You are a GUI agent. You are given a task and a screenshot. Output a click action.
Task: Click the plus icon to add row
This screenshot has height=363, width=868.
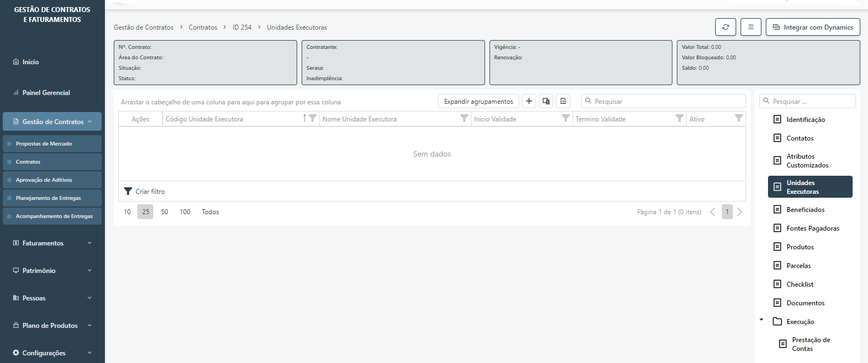tap(528, 101)
